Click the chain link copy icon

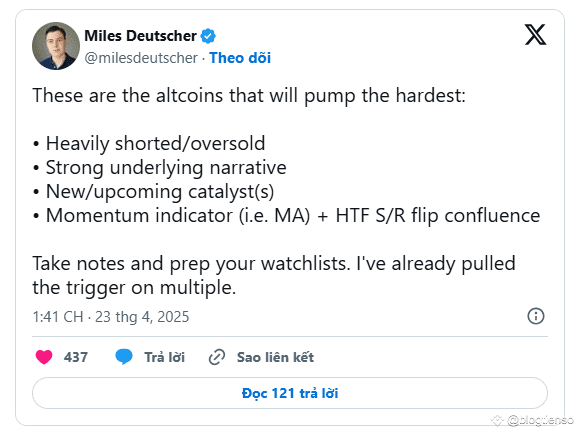coord(217,357)
